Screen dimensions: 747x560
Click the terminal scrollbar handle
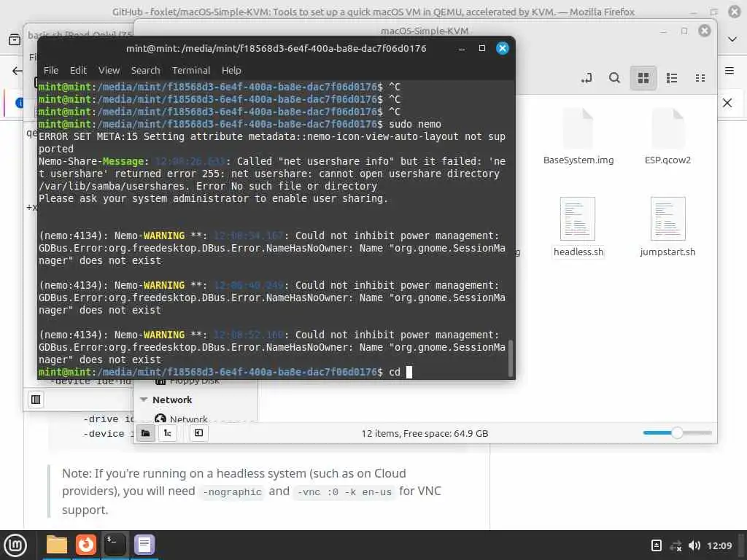click(511, 357)
